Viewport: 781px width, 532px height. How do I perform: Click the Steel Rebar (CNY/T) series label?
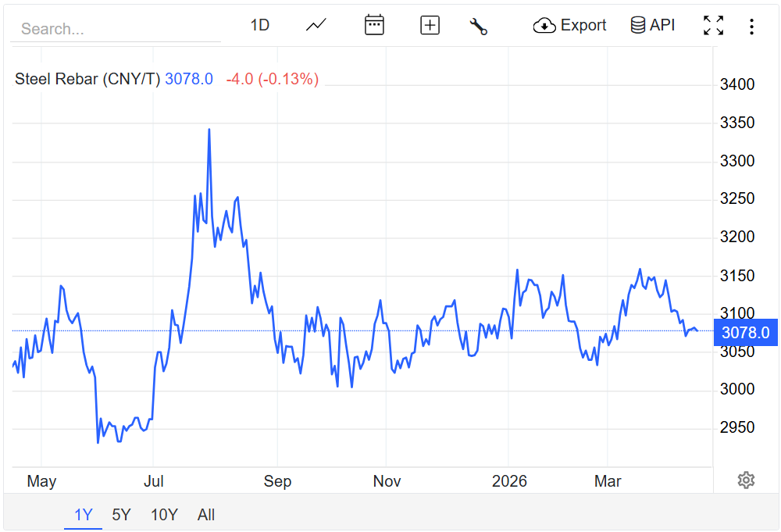[x=87, y=79]
